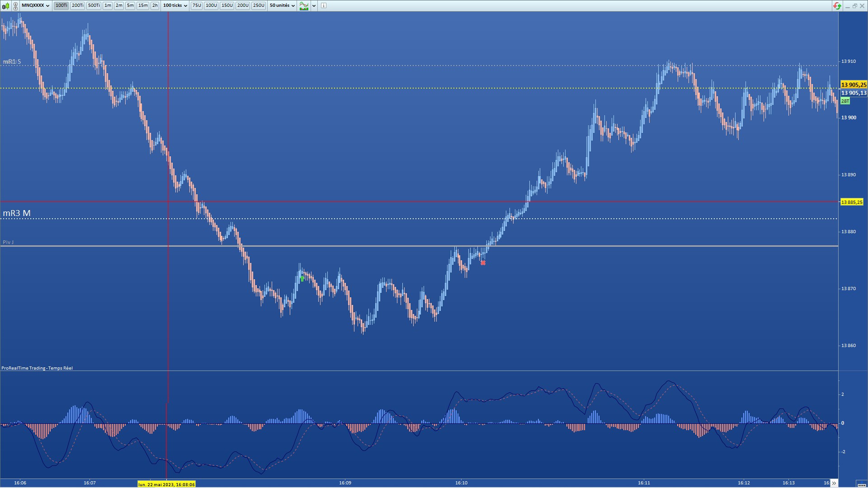Image resolution: width=868 pixels, height=488 pixels.
Task: Click the red-green refresh arrows icon
Action: pyautogui.click(x=837, y=6)
